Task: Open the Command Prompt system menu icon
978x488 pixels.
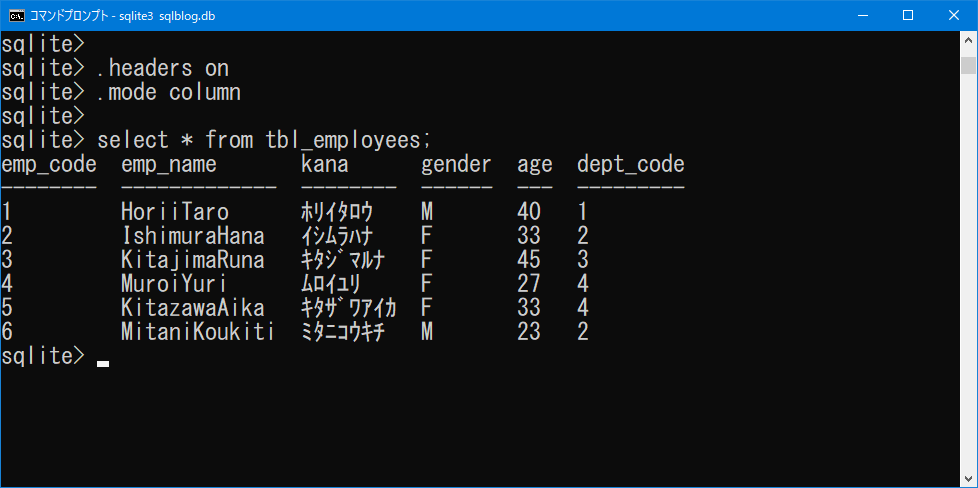Action: [x=17, y=15]
